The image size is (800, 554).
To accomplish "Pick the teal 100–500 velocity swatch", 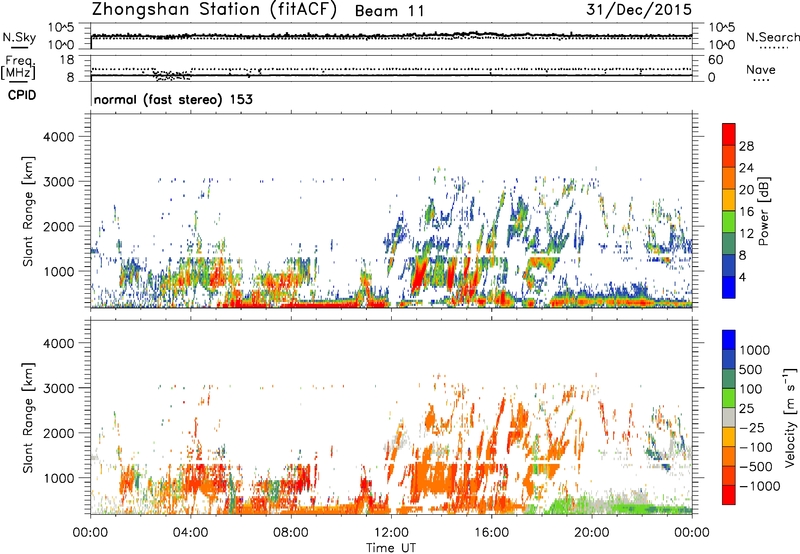I will click(729, 379).
